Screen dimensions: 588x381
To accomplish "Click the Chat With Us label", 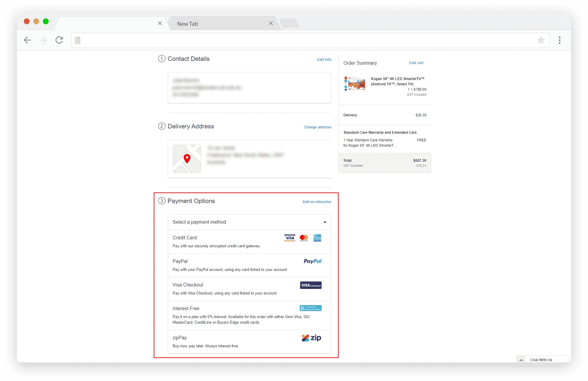I will click(x=541, y=360).
